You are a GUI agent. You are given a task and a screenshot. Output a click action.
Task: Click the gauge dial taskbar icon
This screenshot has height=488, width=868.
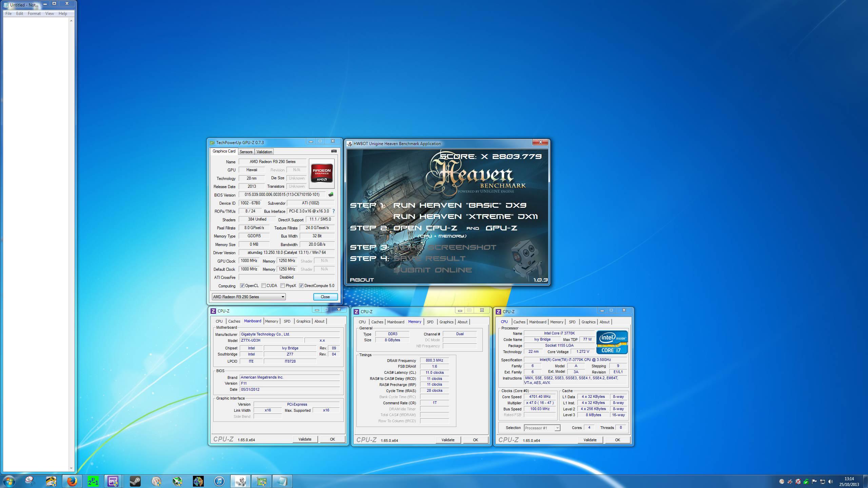[156, 481]
